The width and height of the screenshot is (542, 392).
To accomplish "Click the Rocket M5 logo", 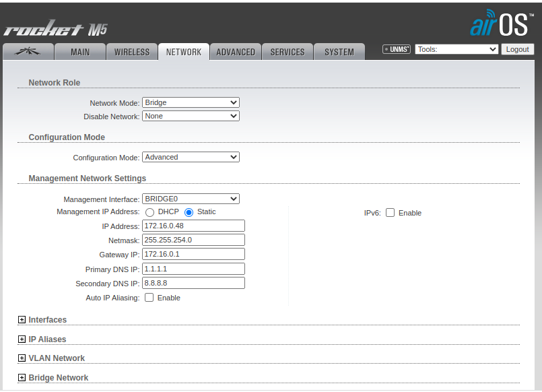I will click(56, 28).
